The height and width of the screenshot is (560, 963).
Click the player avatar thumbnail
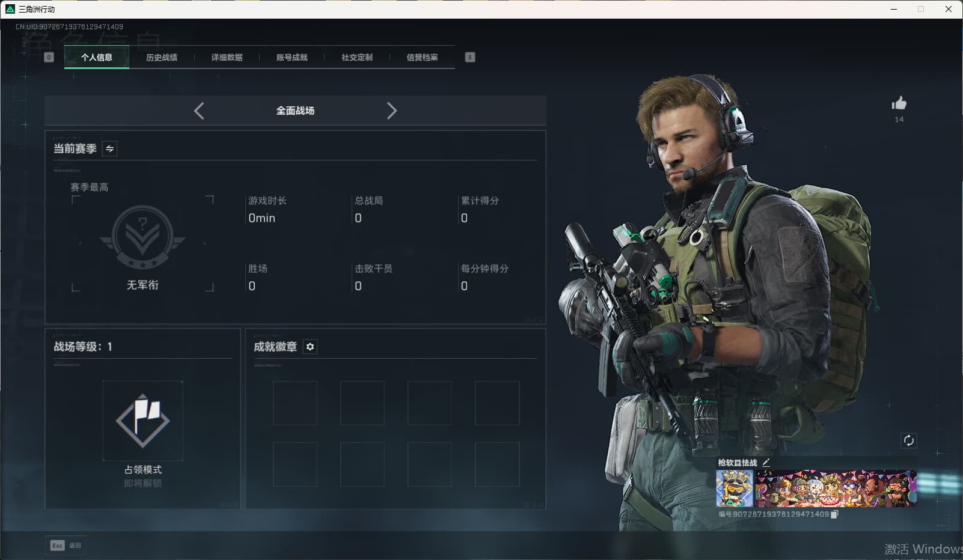pyautogui.click(x=734, y=488)
